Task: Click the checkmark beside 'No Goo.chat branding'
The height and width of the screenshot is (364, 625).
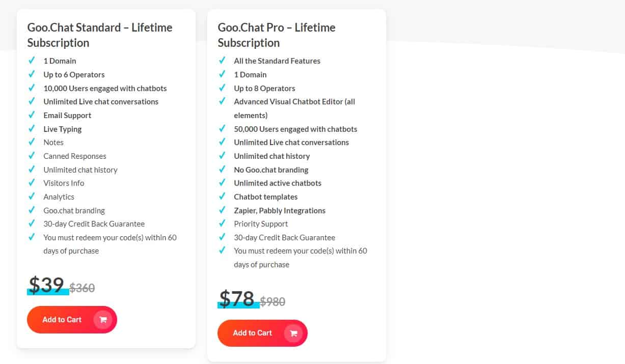Action: pyautogui.click(x=222, y=170)
